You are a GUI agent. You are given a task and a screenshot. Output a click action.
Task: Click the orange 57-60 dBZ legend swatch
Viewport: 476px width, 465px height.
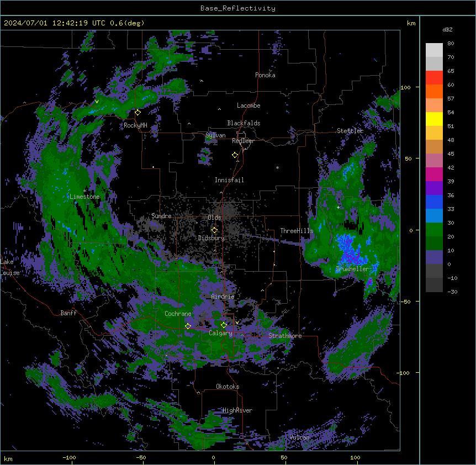click(434, 91)
